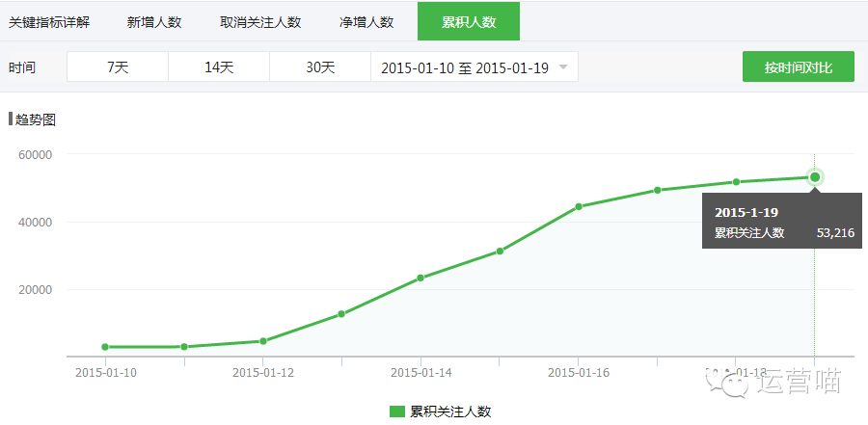Toggle the 累积关注人数 legend label
868x425 pixels.
tap(450, 412)
